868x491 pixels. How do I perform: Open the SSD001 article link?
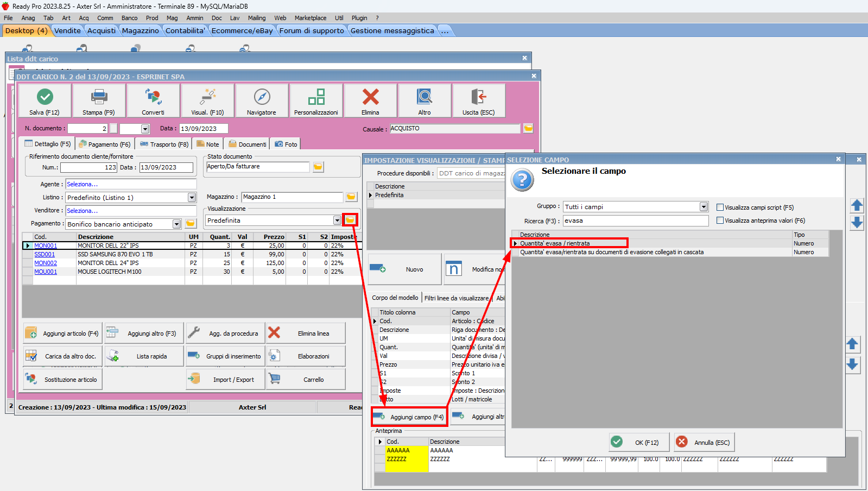point(45,254)
